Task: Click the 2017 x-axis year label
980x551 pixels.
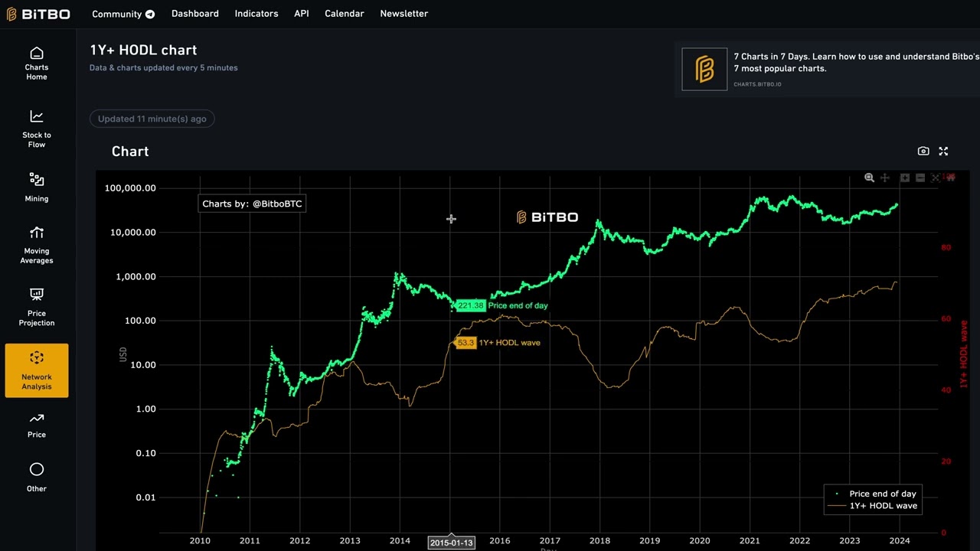Action: point(550,541)
